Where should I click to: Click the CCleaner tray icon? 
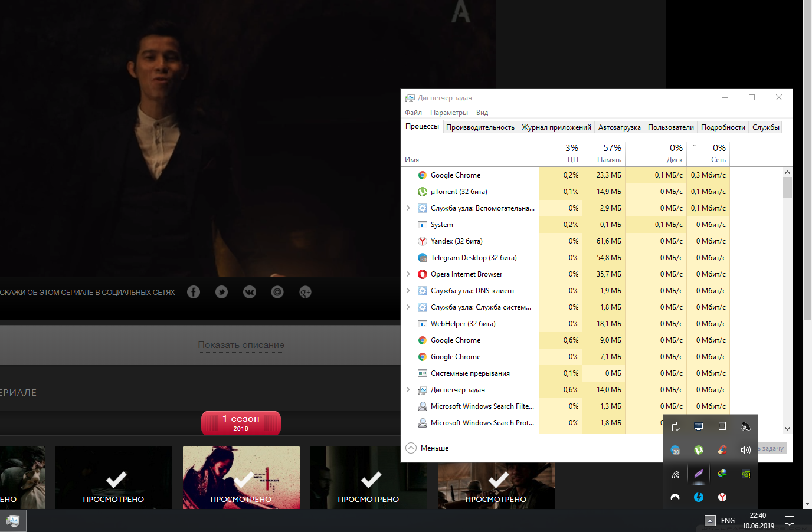click(722, 450)
